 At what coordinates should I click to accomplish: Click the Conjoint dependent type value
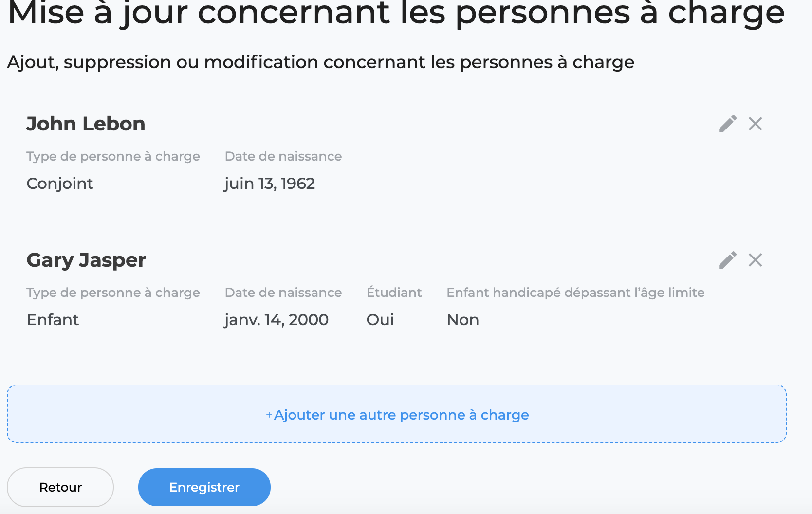(60, 184)
